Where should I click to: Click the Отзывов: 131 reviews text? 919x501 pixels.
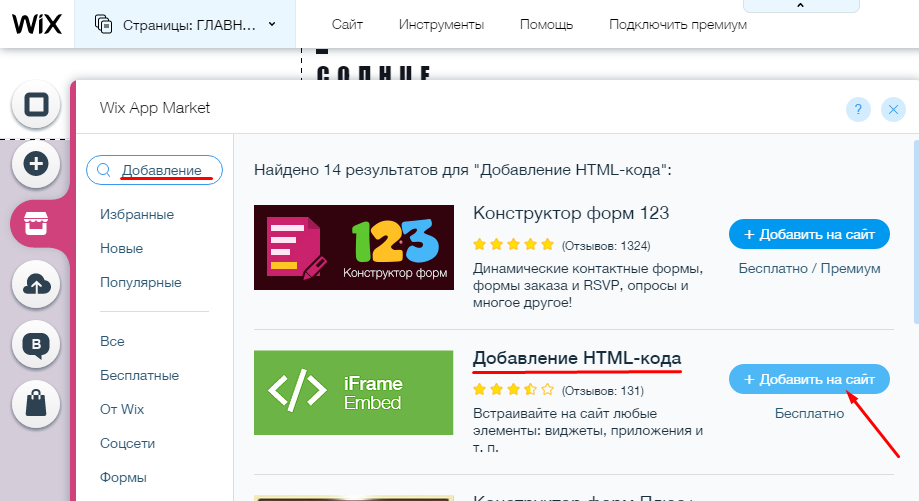click(x=603, y=391)
